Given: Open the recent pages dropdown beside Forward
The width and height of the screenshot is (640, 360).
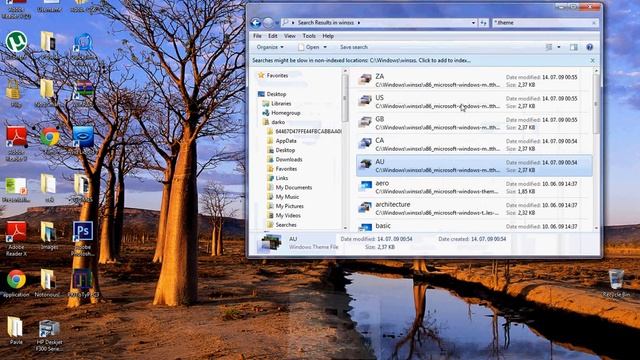Looking at the screenshot, I should click(x=277, y=23).
